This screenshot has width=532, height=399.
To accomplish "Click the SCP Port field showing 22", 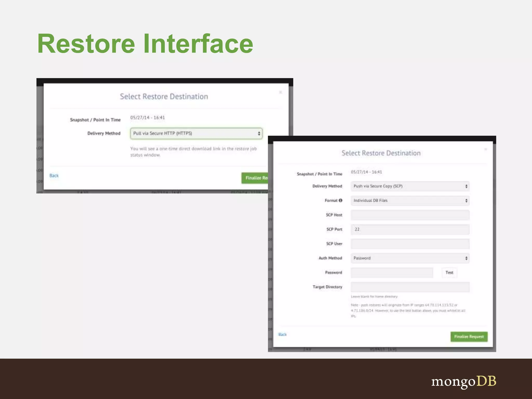I will [410, 229].
